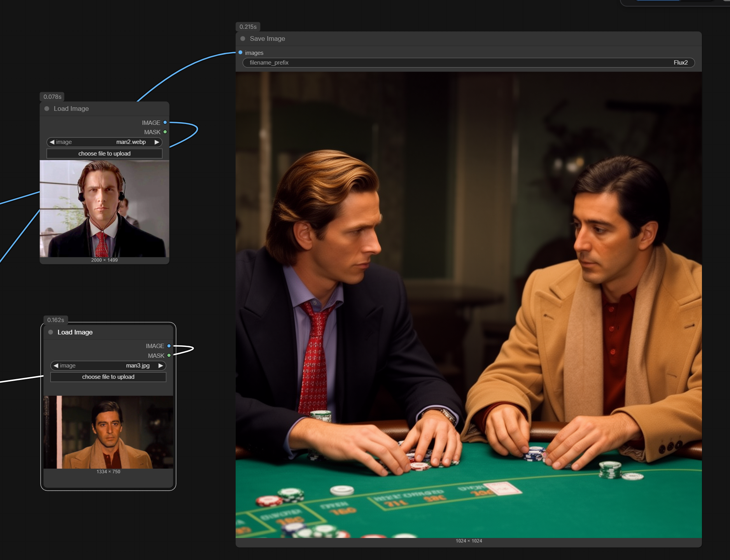
Task: Click choose file to upload under man2.webp
Action: (x=104, y=154)
